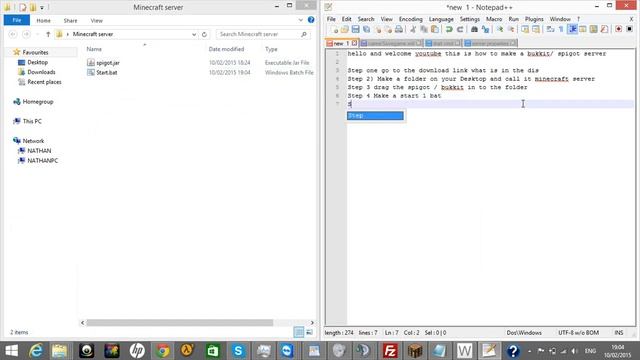The width and height of the screenshot is (640, 360).
Task: Click the Redo arrow icon in Notepad++
Action: 460,29
